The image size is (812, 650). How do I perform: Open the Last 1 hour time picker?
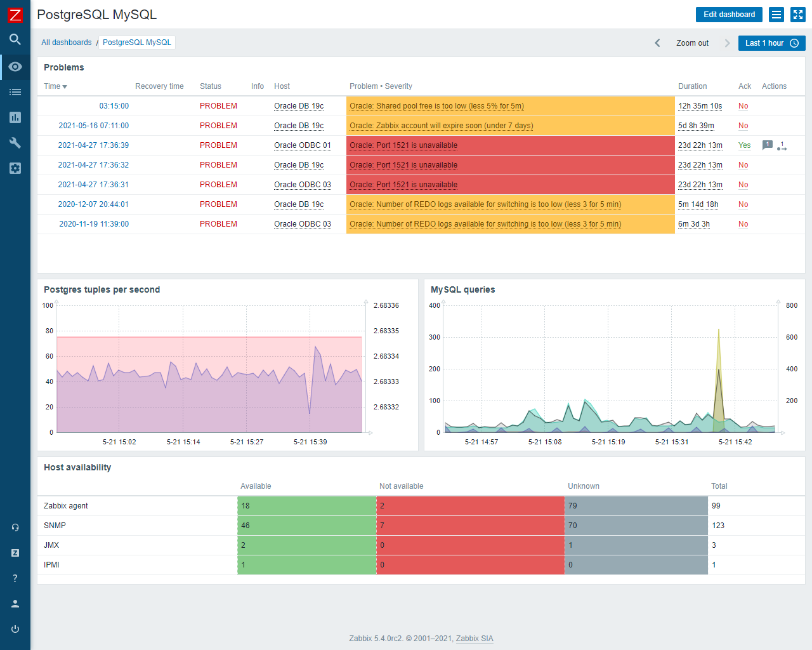[x=771, y=43]
